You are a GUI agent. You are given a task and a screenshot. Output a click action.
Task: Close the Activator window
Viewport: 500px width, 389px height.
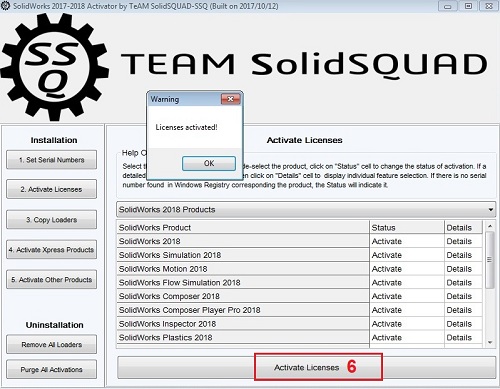click(489, 6)
